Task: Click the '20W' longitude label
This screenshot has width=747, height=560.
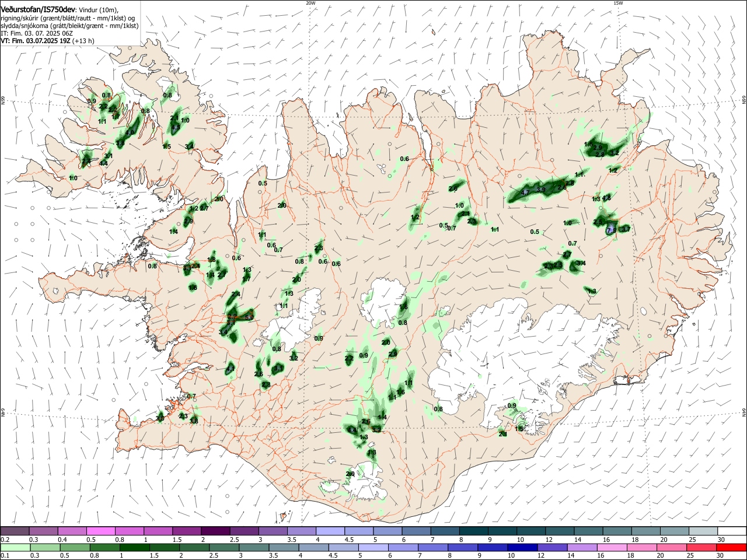Action: [310, 3]
